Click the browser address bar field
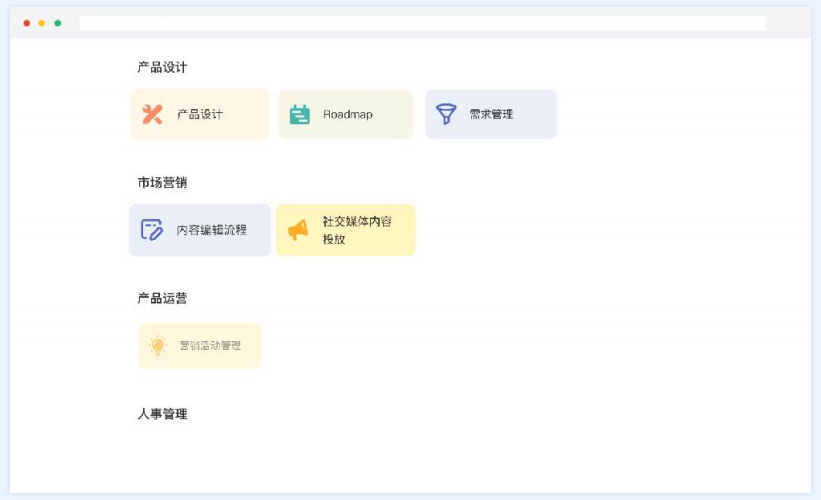This screenshot has height=500, width=821. (423, 23)
